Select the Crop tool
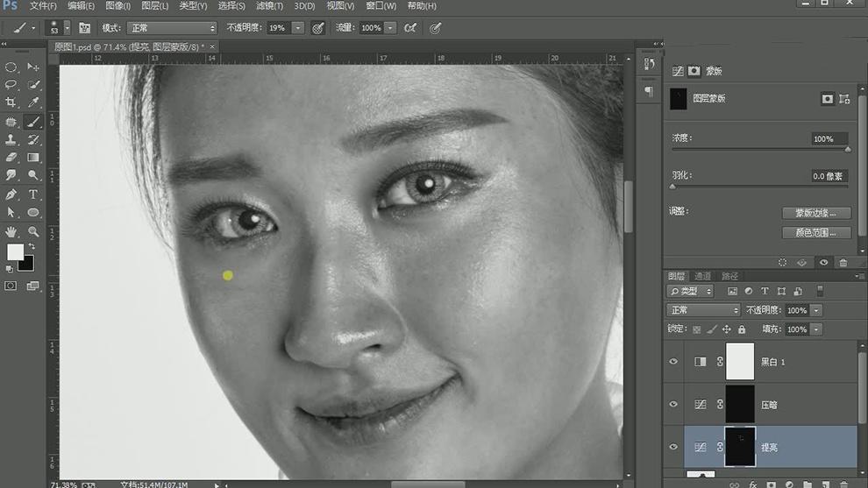This screenshot has width=868, height=488. click(11, 103)
